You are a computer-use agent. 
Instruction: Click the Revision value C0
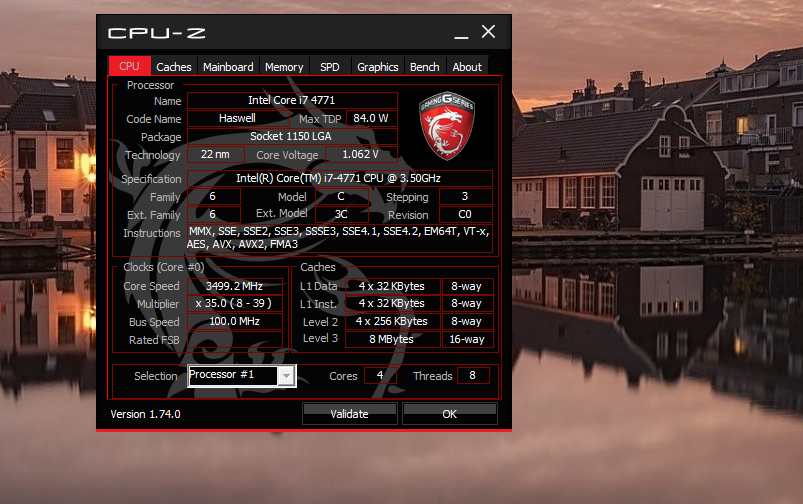pyautogui.click(x=466, y=214)
